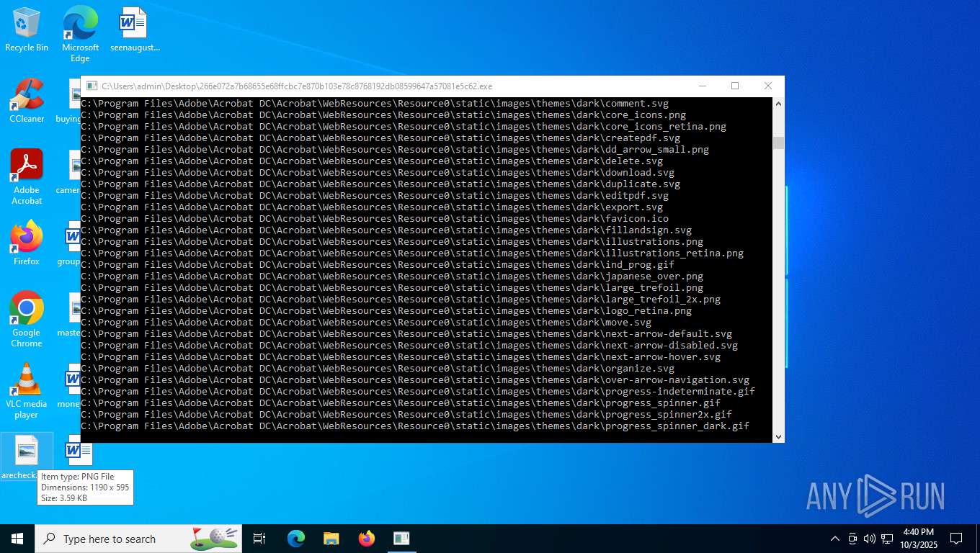This screenshot has height=553, width=980.
Task: Click the console line ending next-arrow-hover.svg
Action: click(401, 357)
